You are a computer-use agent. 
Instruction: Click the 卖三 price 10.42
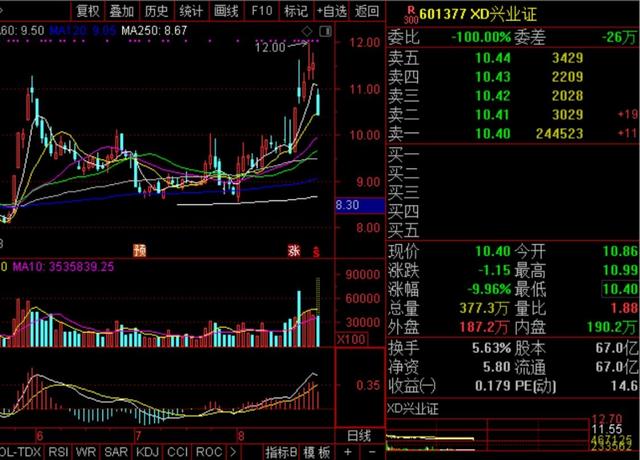click(x=493, y=96)
